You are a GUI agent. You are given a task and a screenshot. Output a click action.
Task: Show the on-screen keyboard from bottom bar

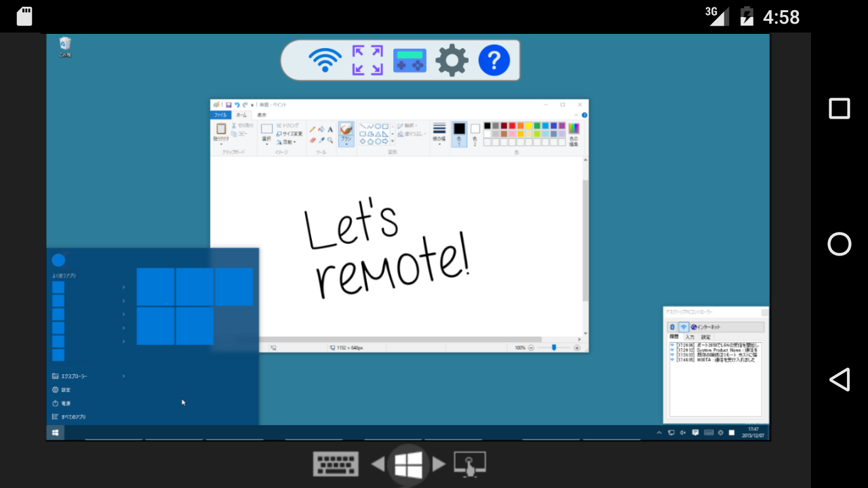click(x=336, y=464)
